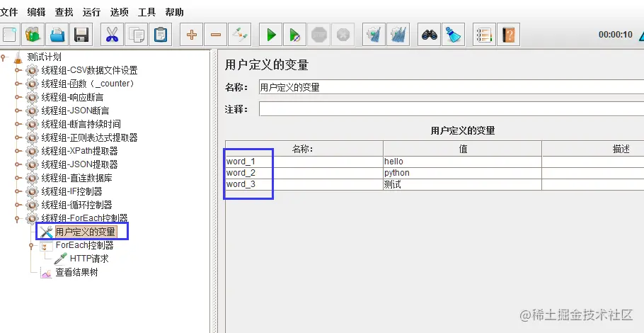Click the Collapse all minus icon
Screen dimensions: 644x333
(x=216, y=35)
